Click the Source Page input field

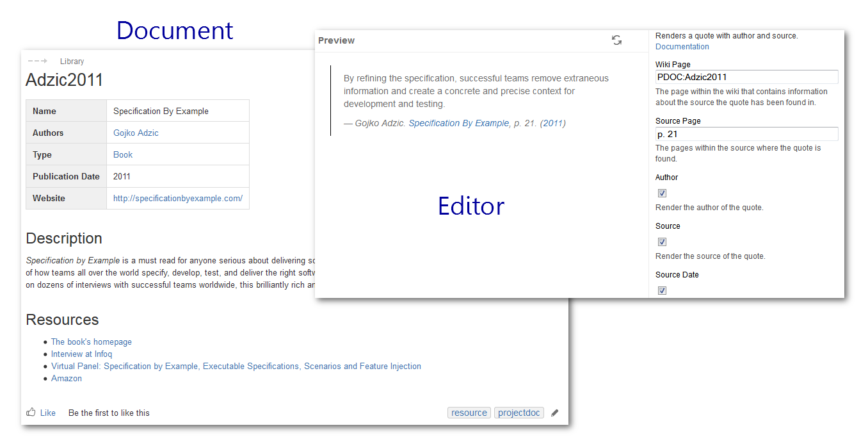coord(746,134)
